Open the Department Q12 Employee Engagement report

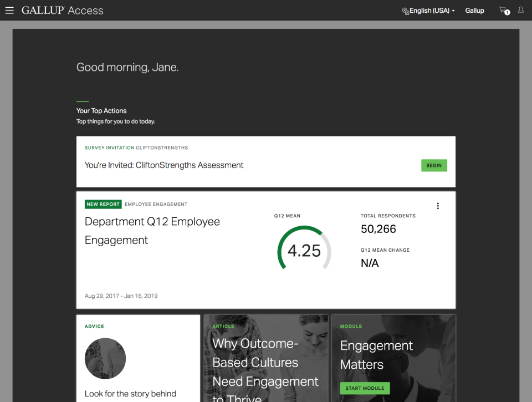tap(152, 231)
